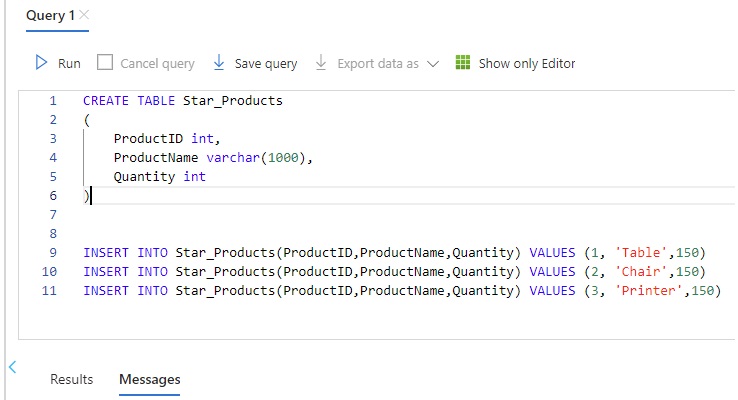Collapse the side panel with left chevron
The image size is (738, 400).
pos(13,367)
